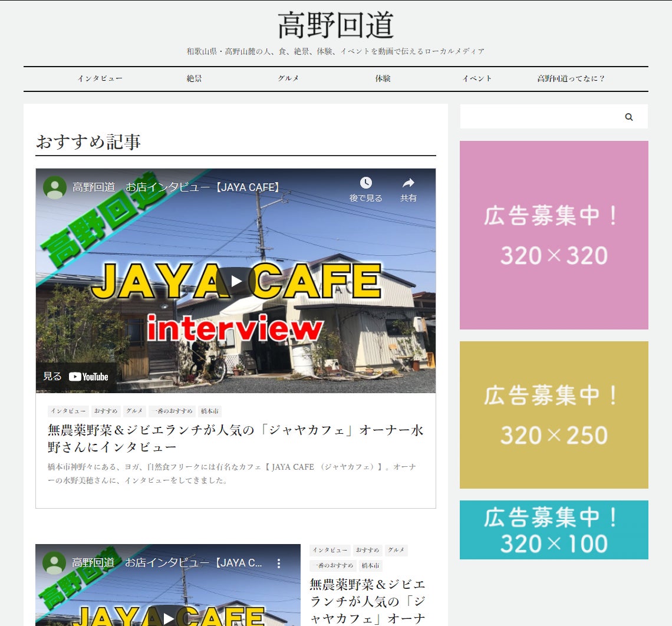Click the three-dot menu on second video
672x626 pixels.
[x=279, y=564]
